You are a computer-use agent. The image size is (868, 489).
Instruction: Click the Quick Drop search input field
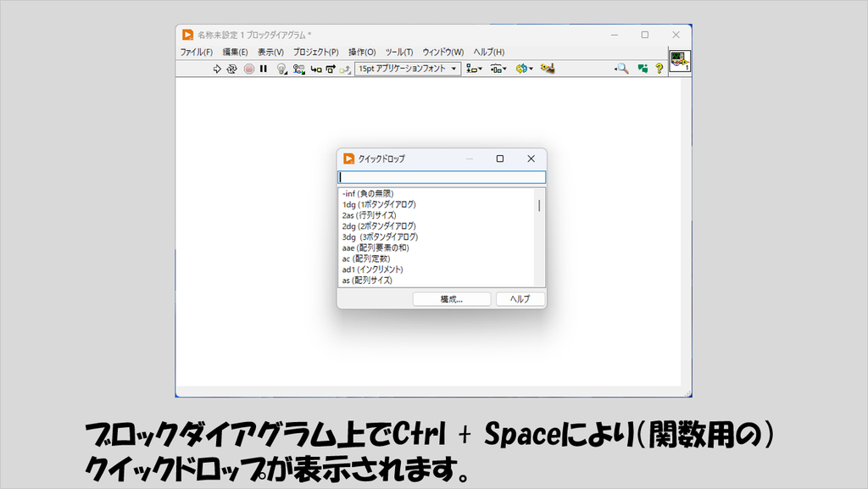442,177
